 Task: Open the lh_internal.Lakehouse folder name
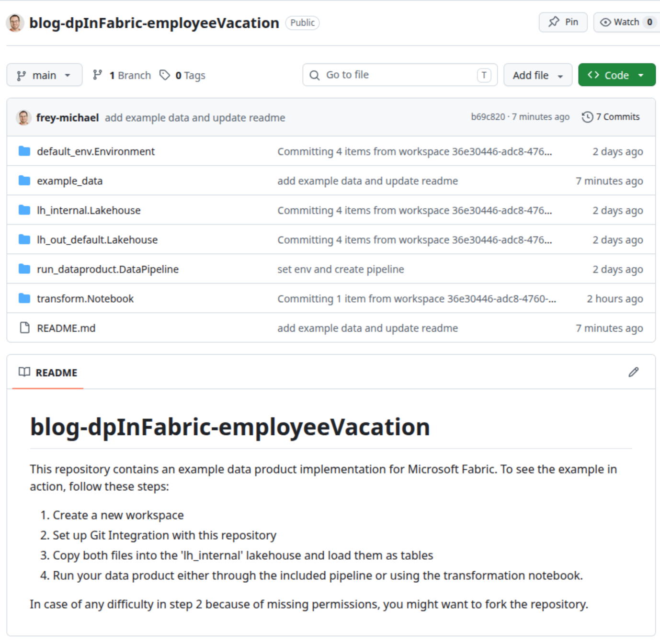[x=89, y=210]
